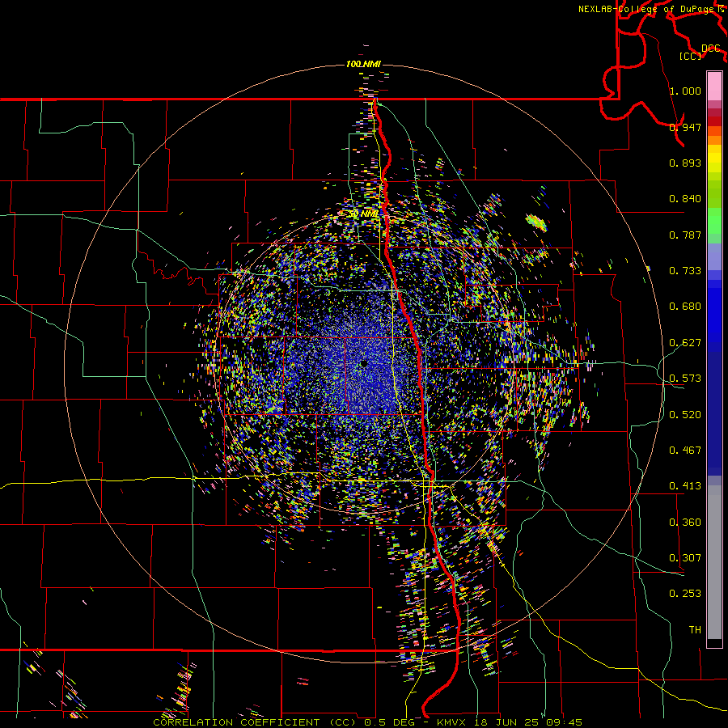Select the 0.467 legend value

pos(685,450)
